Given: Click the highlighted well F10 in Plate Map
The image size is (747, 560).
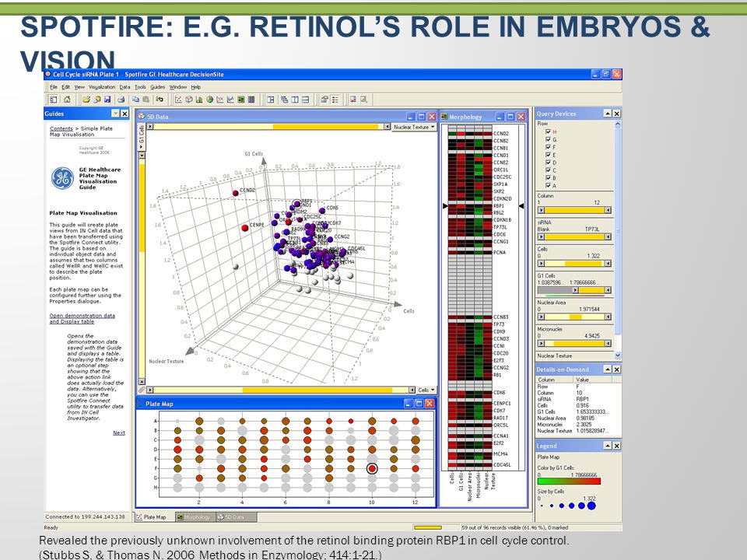Looking at the screenshot, I should 372,468.
